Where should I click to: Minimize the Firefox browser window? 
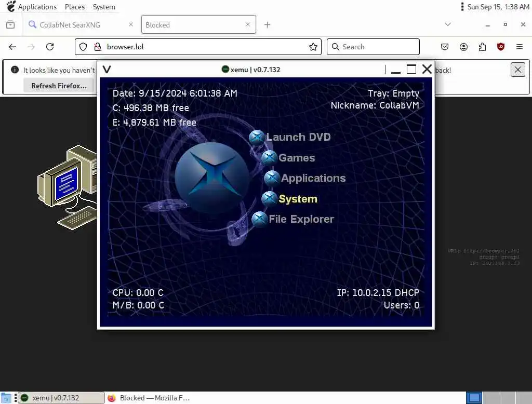coord(487,25)
